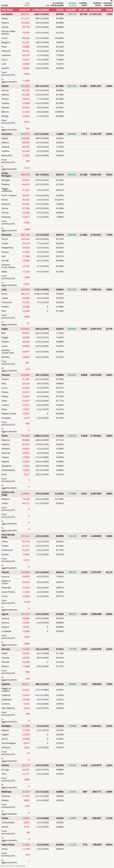
Task: Select the TOT. ITALIA row label
Action: coord(7,10)
